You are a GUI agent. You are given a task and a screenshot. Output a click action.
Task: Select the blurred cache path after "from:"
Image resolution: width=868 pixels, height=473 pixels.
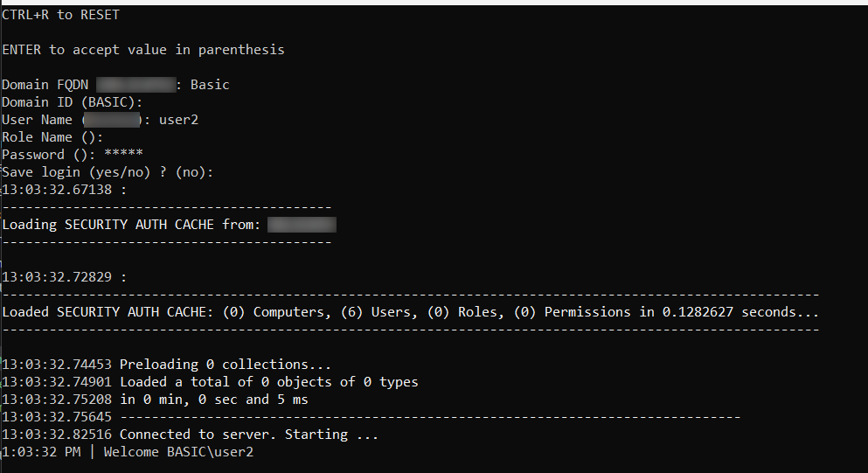pyautogui.click(x=302, y=225)
